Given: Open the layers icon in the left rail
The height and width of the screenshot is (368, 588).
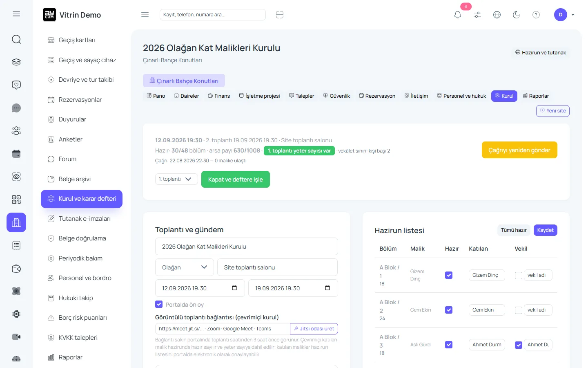Looking at the screenshot, I should coord(16,62).
